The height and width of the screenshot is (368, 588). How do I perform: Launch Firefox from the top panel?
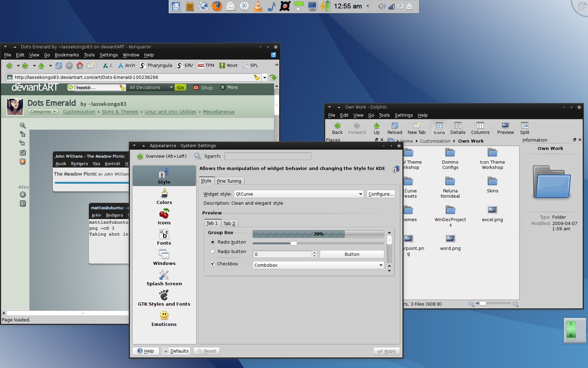click(217, 6)
